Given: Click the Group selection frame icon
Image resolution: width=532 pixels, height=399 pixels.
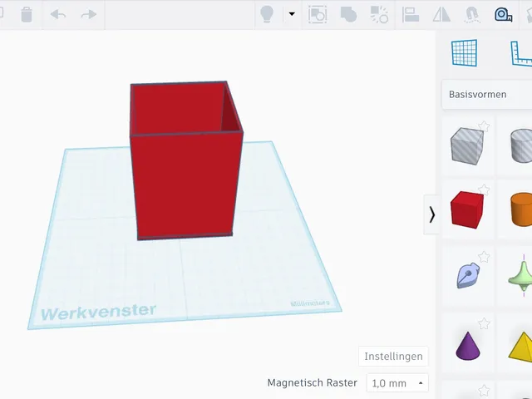Looking at the screenshot, I should (x=318, y=15).
